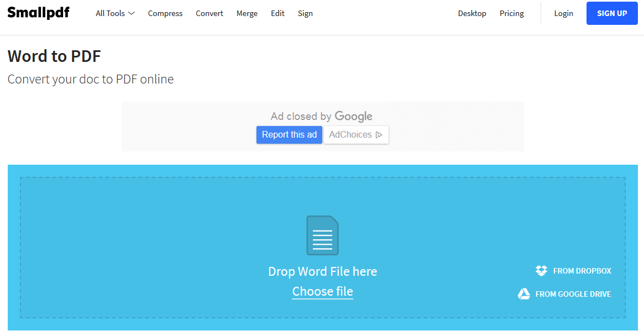Open the Pricing page
This screenshot has height=336, width=644.
(x=512, y=13)
